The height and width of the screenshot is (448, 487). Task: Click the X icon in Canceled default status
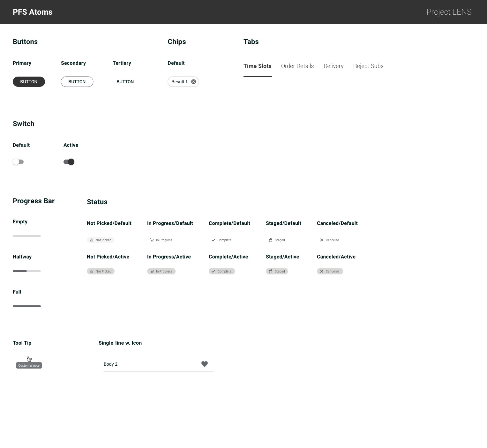pos(322,240)
